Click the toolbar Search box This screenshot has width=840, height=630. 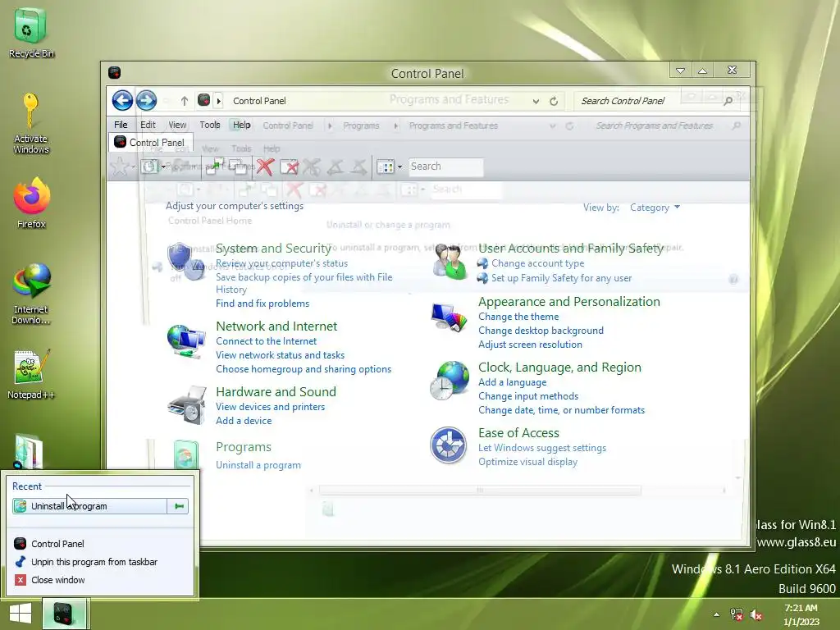tap(445, 167)
